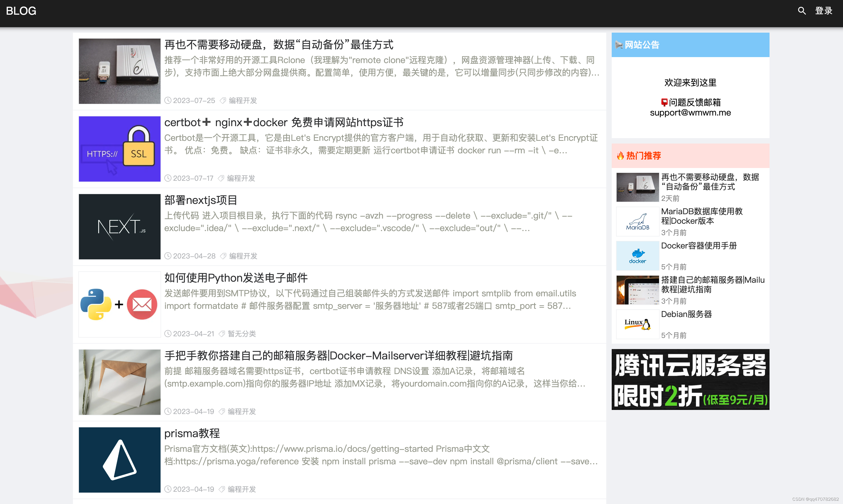Image resolution: width=843 pixels, height=504 pixels.
Task: Click the 腾讯云服务器 限时2折 ad banner
Action: click(690, 380)
